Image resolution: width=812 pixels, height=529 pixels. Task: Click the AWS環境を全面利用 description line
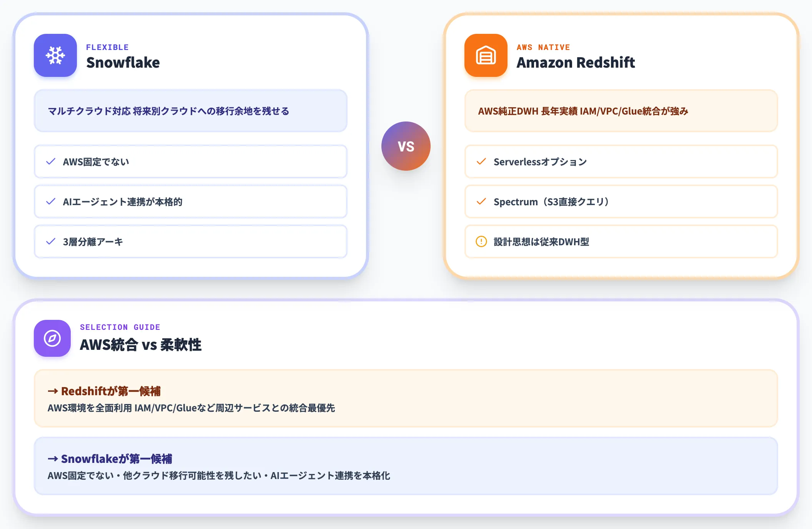tap(191, 408)
